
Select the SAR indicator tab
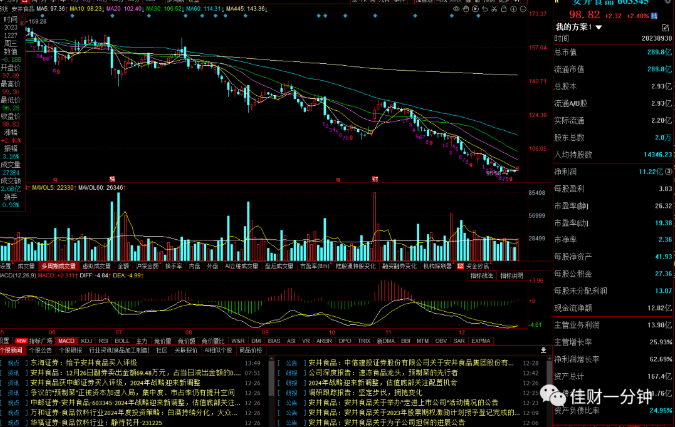[459, 341]
